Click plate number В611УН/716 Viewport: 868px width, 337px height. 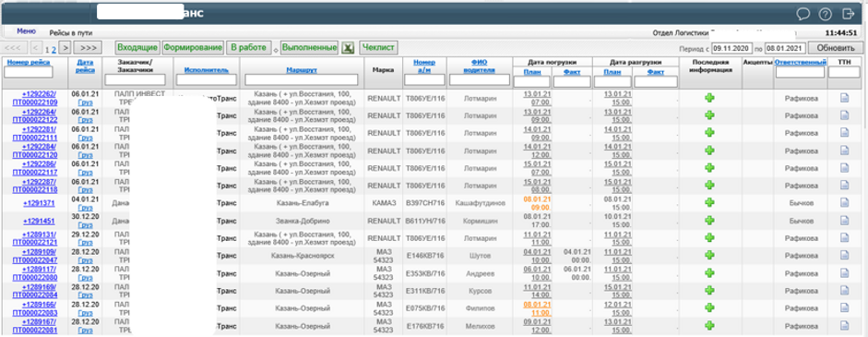click(425, 221)
